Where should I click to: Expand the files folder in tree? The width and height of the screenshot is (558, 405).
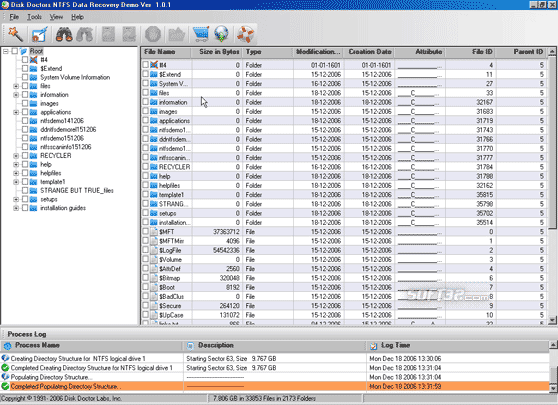coord(16,86)
